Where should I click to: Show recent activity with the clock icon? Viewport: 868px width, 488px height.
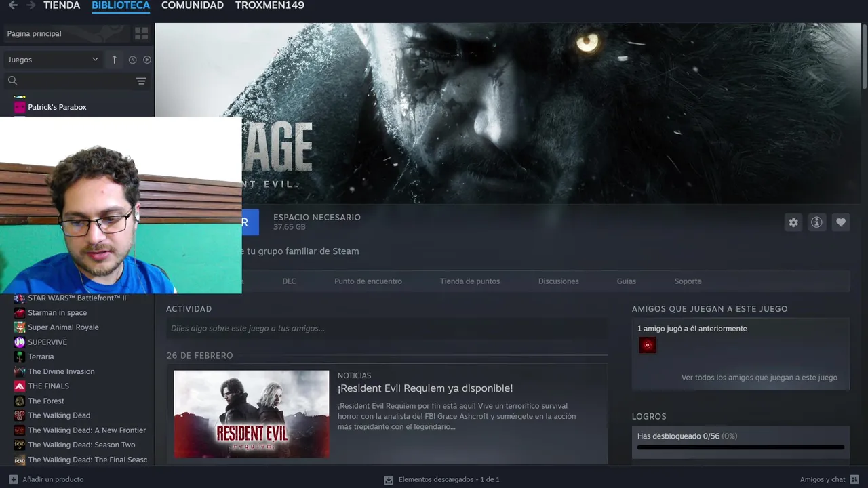point(132,60)
